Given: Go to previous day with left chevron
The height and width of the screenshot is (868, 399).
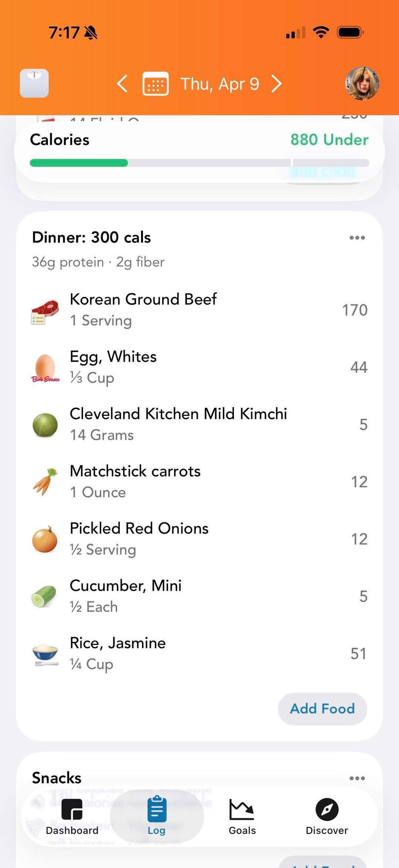Looking at the screenshot, I should tap(122, 84).
